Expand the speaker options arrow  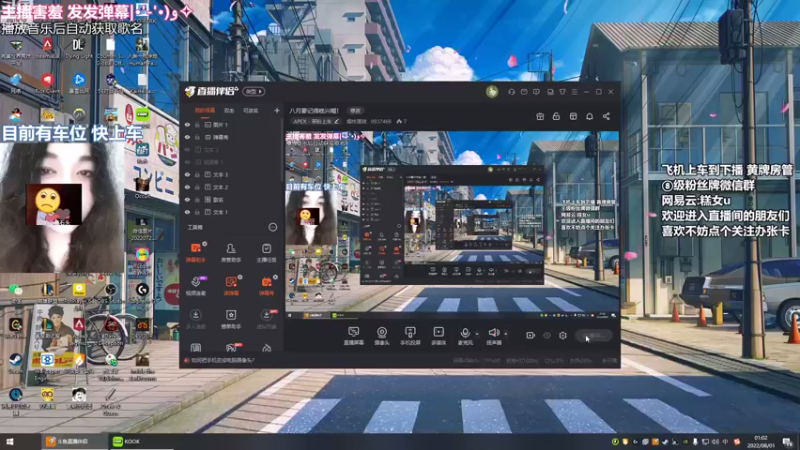pyautogui.click(x=506, y=334)
